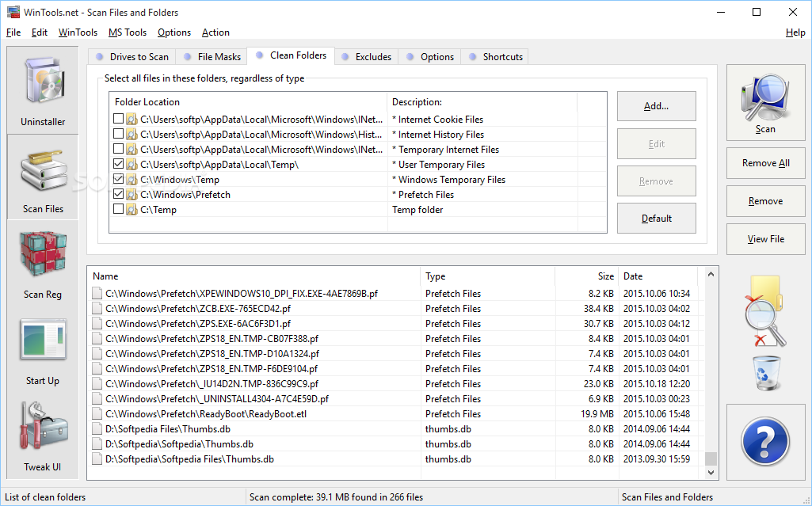
Task: Open the WinTools menu
Action: pyautogui.click(x=78, y=32)
